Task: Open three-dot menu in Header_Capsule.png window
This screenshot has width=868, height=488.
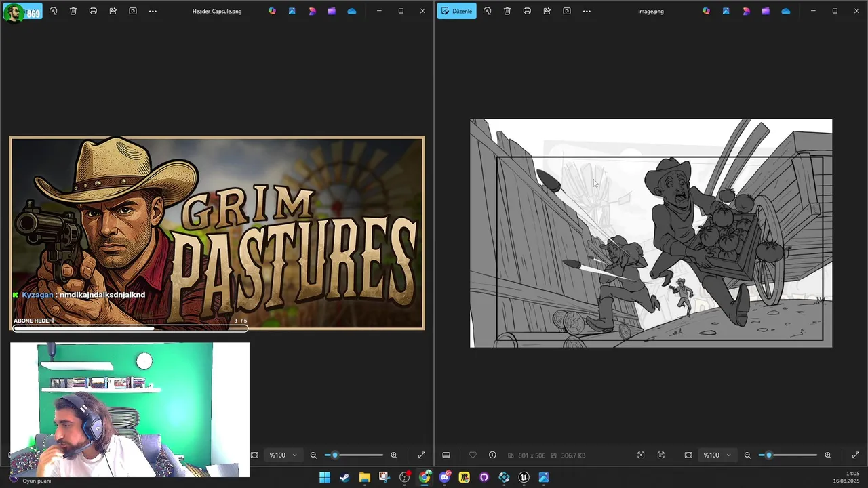Action: [x=153, y=11]
